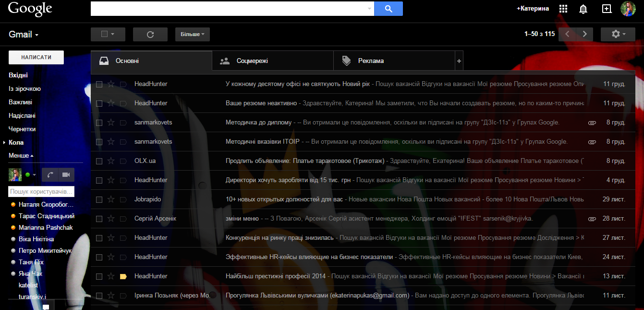Click the phone call icon in chat
This screenshot has width=644, height=310.
point(50,174)
